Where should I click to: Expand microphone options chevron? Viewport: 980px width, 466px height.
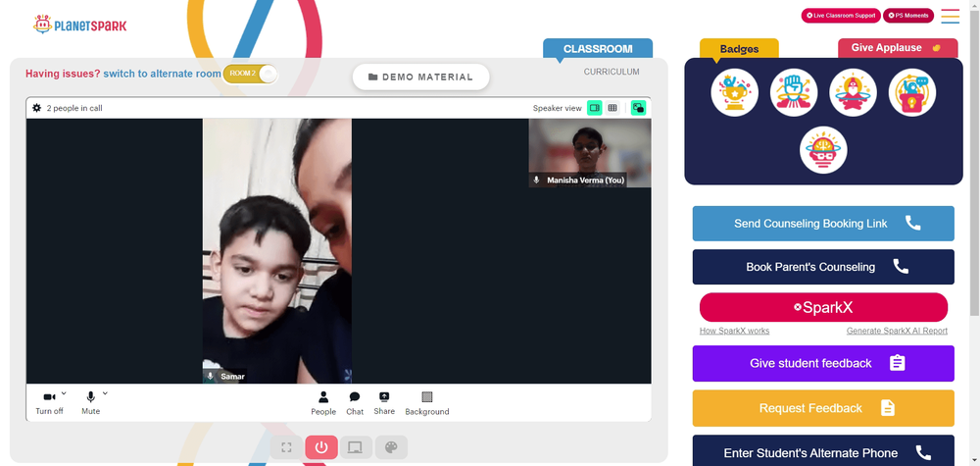pyautogui.click(x=105, y=393)
